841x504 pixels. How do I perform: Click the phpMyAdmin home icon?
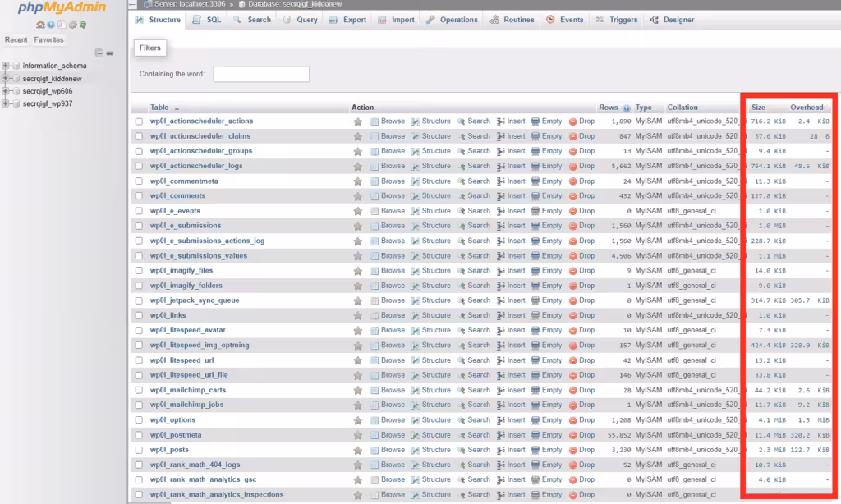[41, 25]
